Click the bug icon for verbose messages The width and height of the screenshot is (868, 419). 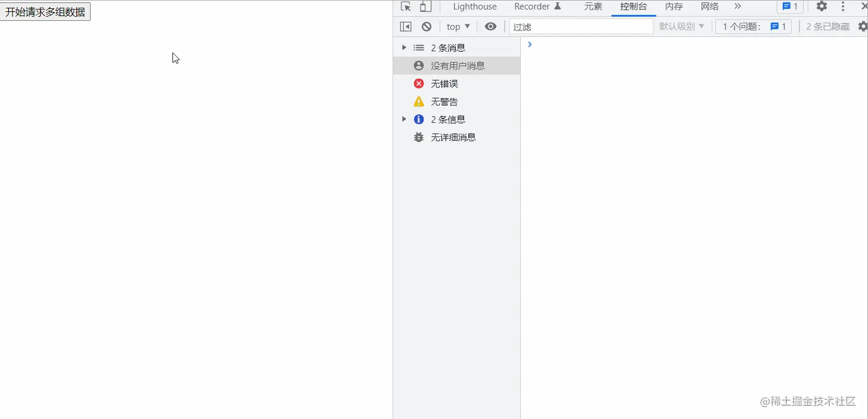pos(419,137)
